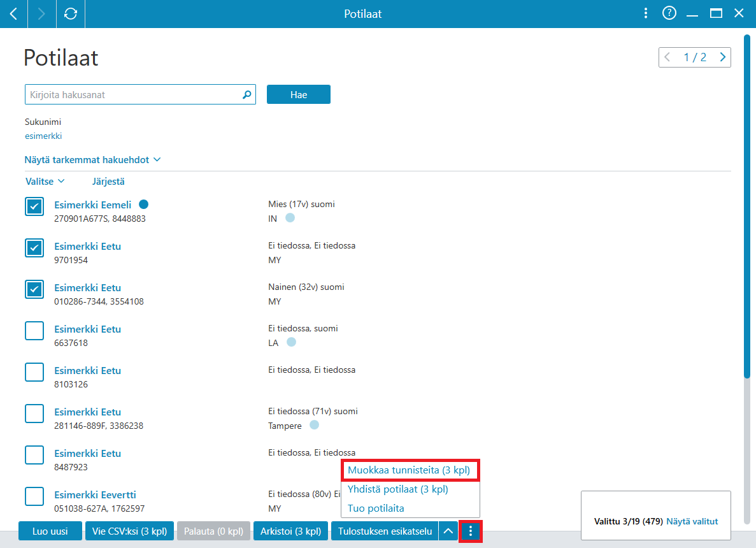Screen dimensions: 756x548
Task: Click the Valittu 3/19 (479) text
Action: 628,521
